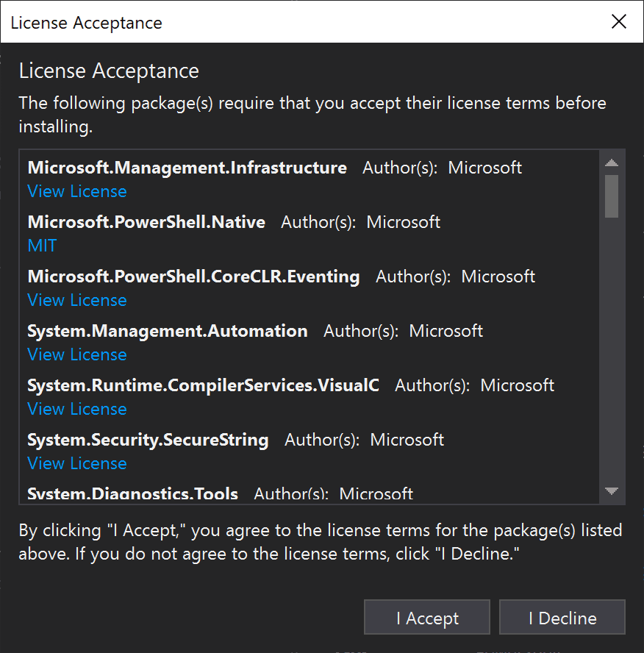Open View License for Microsoft.Management.Infrastructure
The width and height of the screenshot is (644, 653).
tap(77, 191)
